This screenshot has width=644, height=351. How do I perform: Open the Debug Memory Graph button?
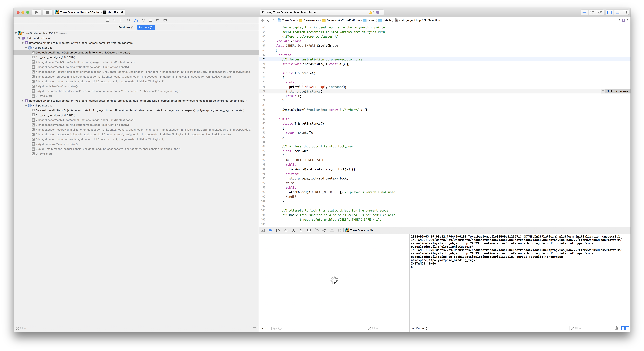pyautogui.click(x=316, y=230)
